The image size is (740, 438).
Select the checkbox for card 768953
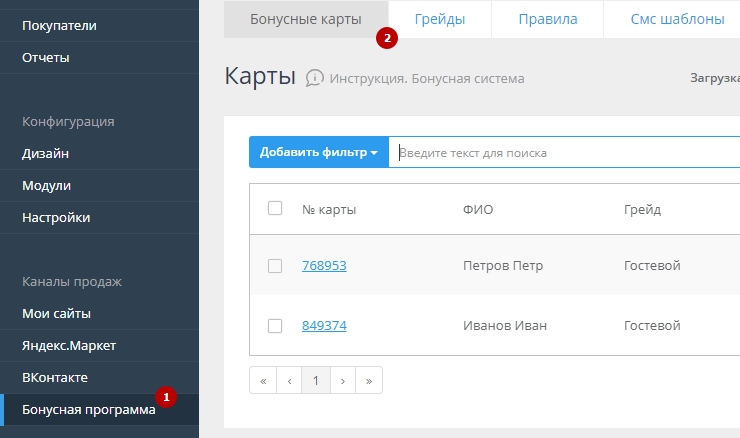275,266
